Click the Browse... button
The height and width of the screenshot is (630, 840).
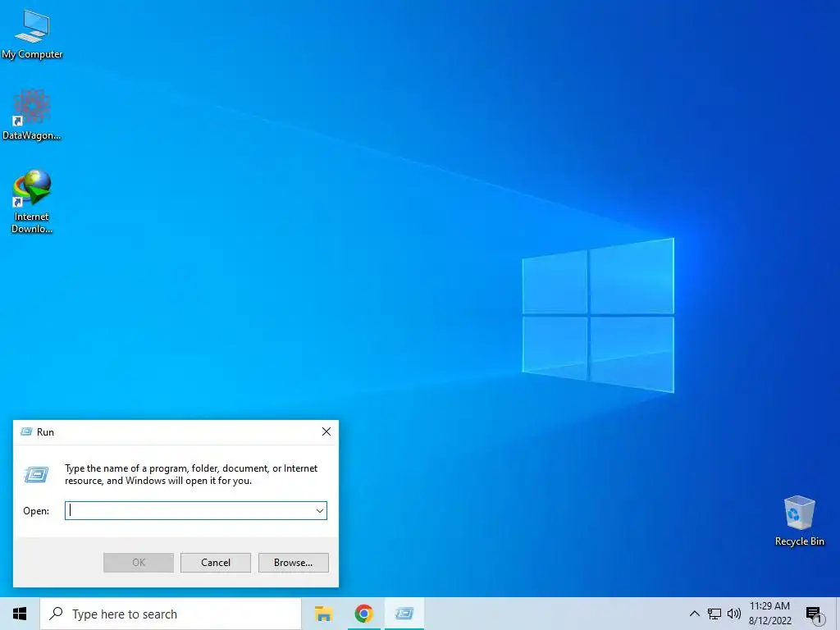click(293, 563)
